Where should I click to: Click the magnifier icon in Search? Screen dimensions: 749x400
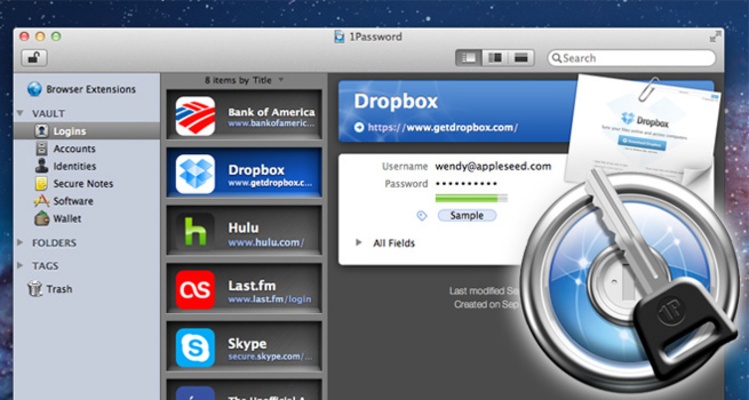pos(556,58)
